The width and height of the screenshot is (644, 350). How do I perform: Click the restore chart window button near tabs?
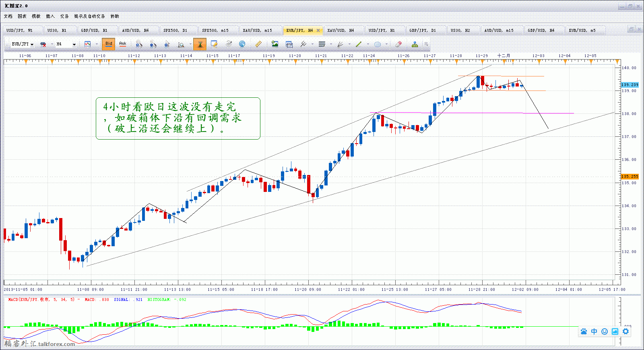tap(631, 29)
